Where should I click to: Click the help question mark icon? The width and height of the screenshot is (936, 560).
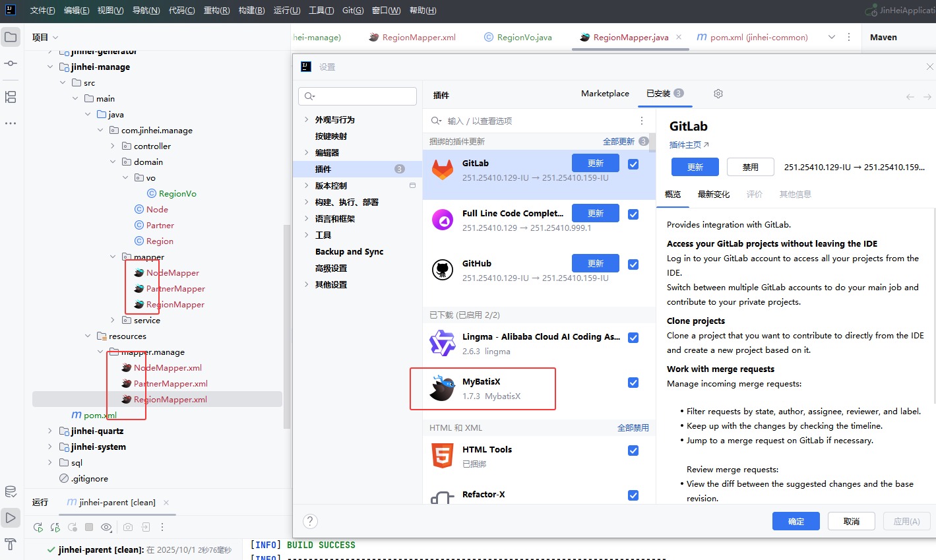coord(310,521)
